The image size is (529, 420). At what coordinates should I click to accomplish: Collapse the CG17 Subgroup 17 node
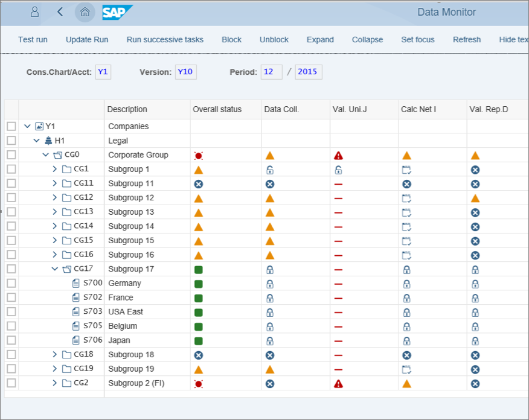click(x=55, y=269)
